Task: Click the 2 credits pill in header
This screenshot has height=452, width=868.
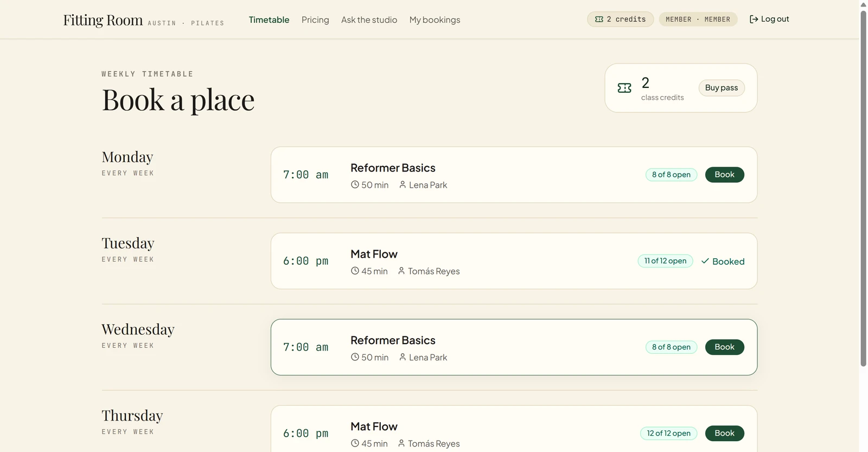Action: [x=621, y=20]
